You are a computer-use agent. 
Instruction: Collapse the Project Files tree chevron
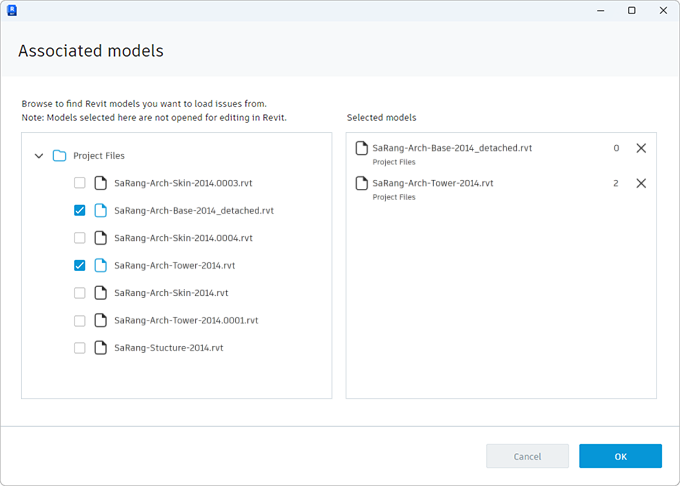39,156
